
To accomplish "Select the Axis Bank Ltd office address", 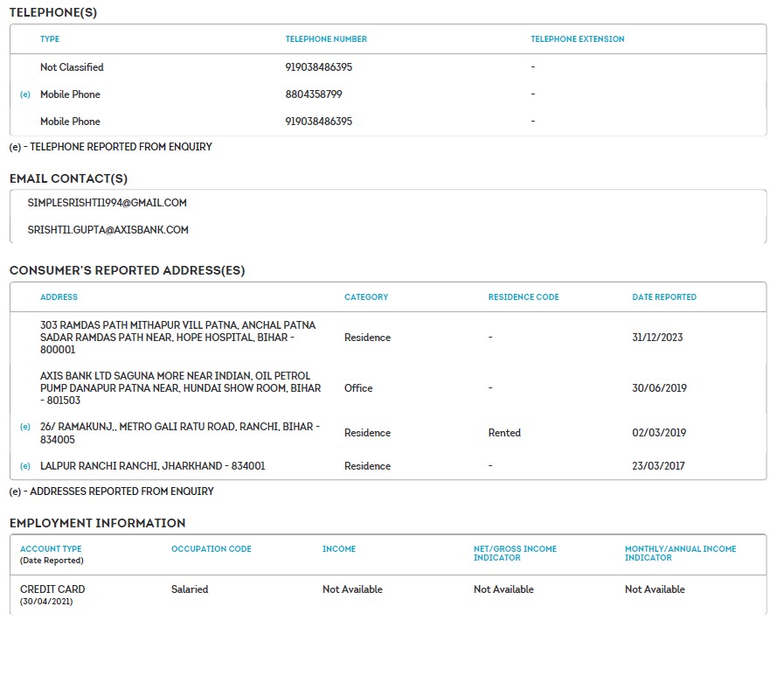I will click(x=180, y=387).
